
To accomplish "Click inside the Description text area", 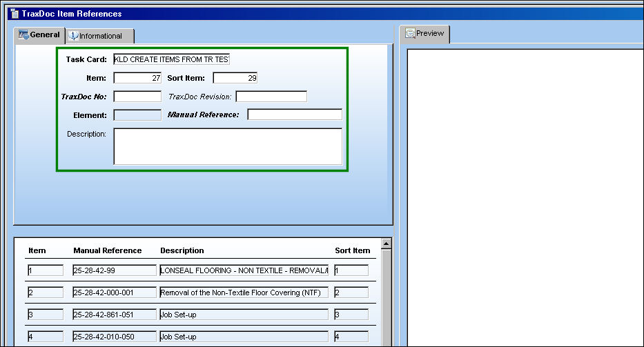I will click(x=228, y=147).
